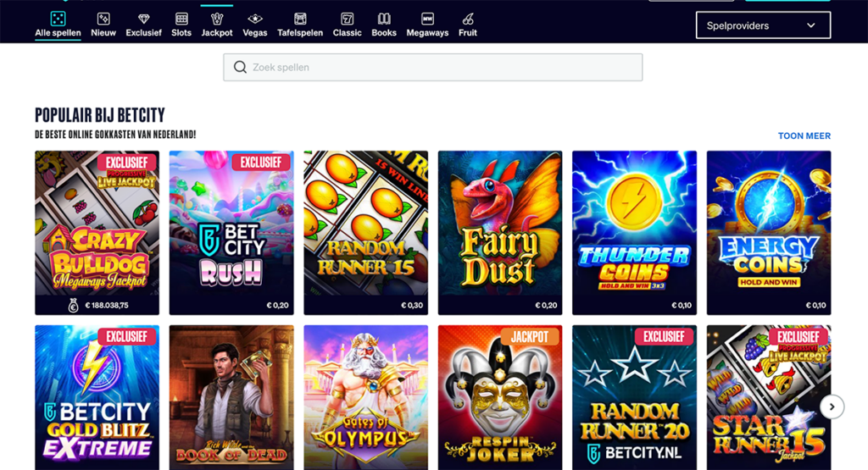Click the Nieuw category icon
868x470 pixels.
coord(103,19)
